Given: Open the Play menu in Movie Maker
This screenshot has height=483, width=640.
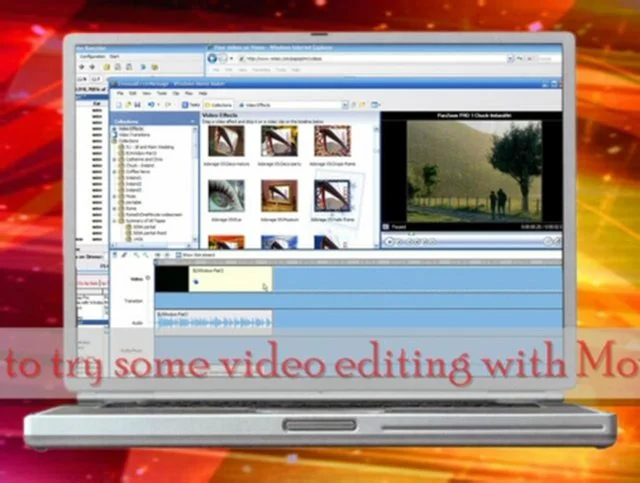Looking at the screenshot, I should 189,93.
